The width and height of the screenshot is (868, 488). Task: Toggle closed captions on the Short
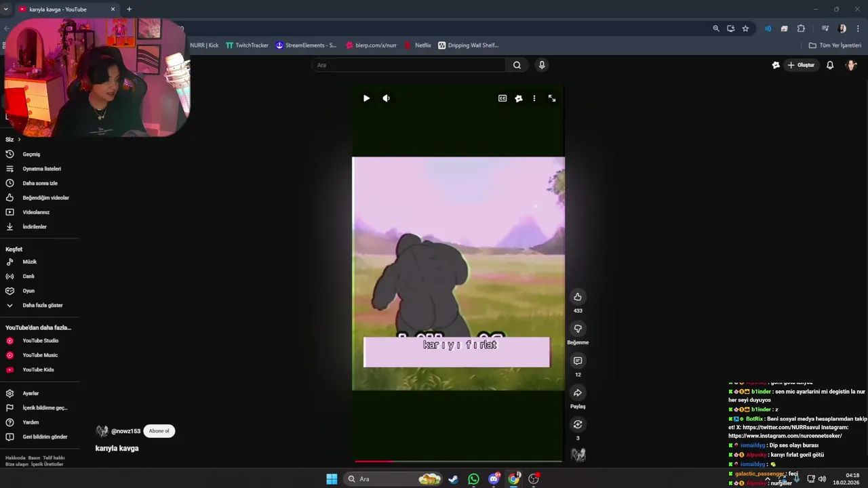(502, 98)
